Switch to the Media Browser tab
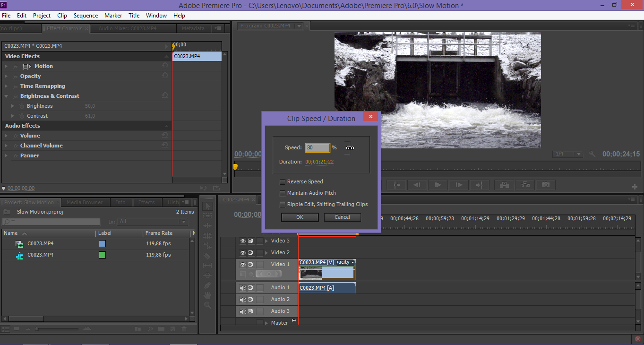The image size is (644, 345). click(x=85, y=202)
